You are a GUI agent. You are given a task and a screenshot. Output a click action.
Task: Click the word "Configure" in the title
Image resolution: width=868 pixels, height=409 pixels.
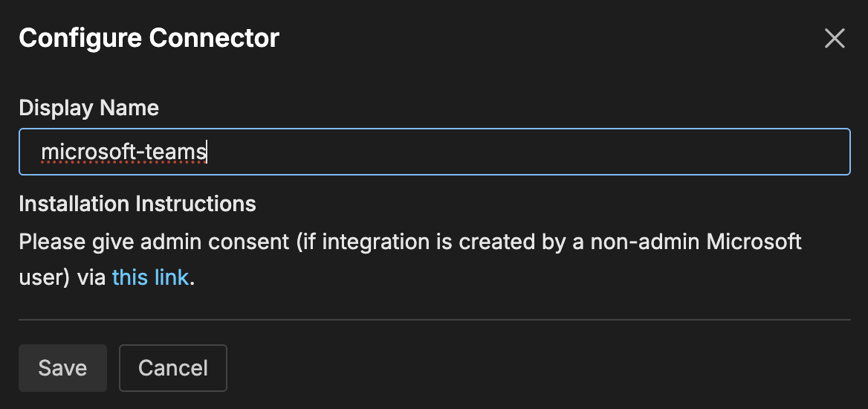(x=80, y=38)
